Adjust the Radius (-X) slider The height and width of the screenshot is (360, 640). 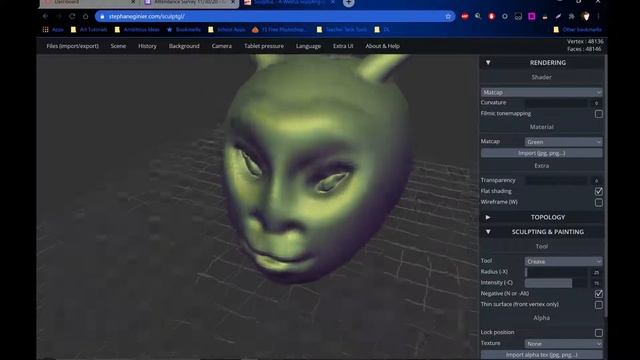tap(556, 272)
